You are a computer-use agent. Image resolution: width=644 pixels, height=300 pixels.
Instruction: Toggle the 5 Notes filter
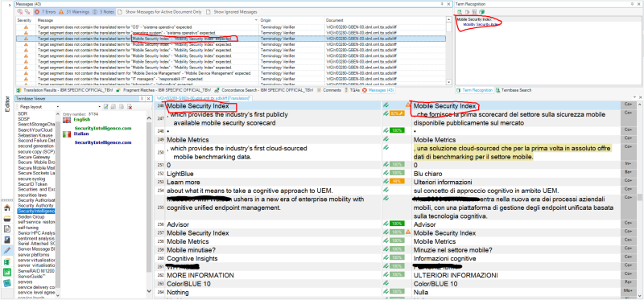[x=103, y=12]
